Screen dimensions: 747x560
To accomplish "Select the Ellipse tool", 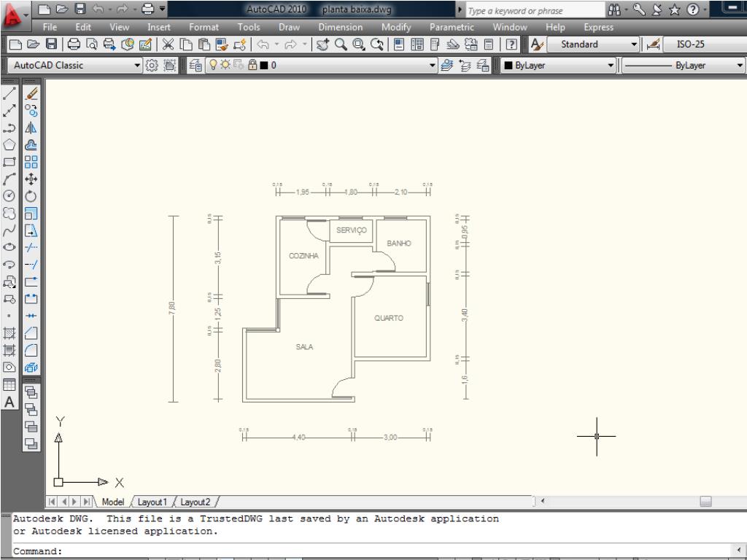I will [x=9, y=247].
